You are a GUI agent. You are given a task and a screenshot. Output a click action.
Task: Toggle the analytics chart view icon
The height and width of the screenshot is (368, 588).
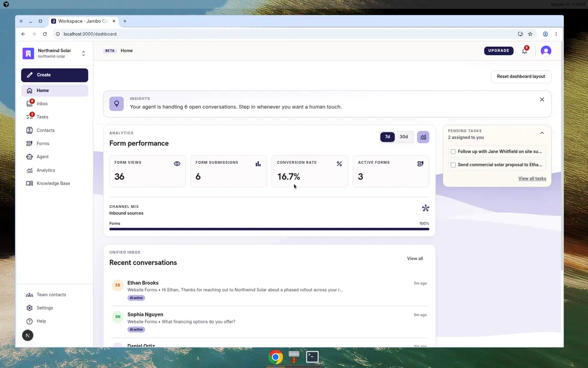pyautogui.click(x=423, y=137)
